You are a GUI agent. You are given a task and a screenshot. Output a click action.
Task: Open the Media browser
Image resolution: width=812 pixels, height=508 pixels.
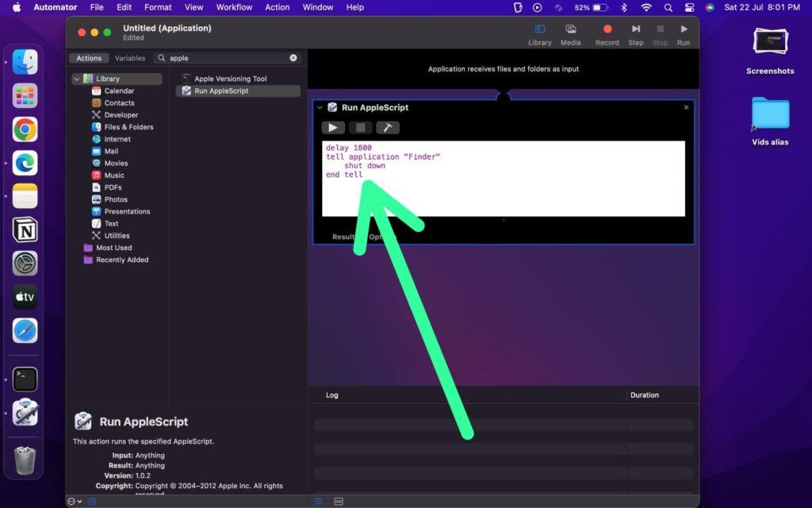(x=570, y=35)
